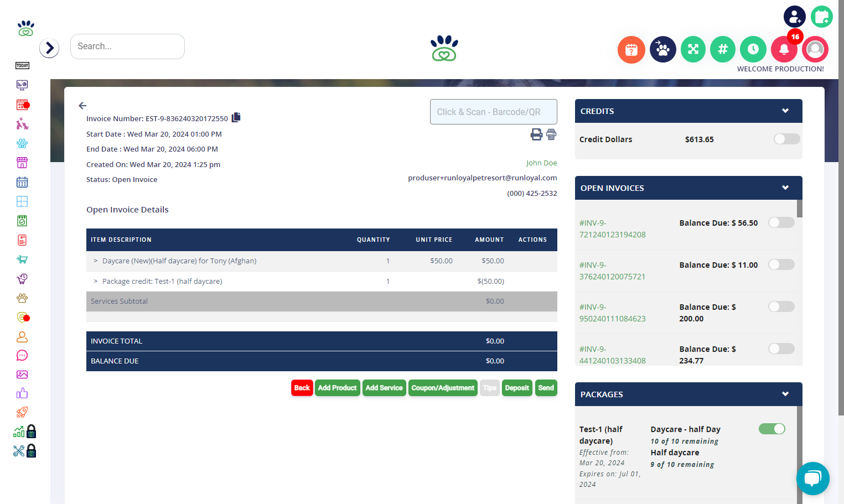Open the store front sidebar icon
Screen dimensions: 844x504
22,163
